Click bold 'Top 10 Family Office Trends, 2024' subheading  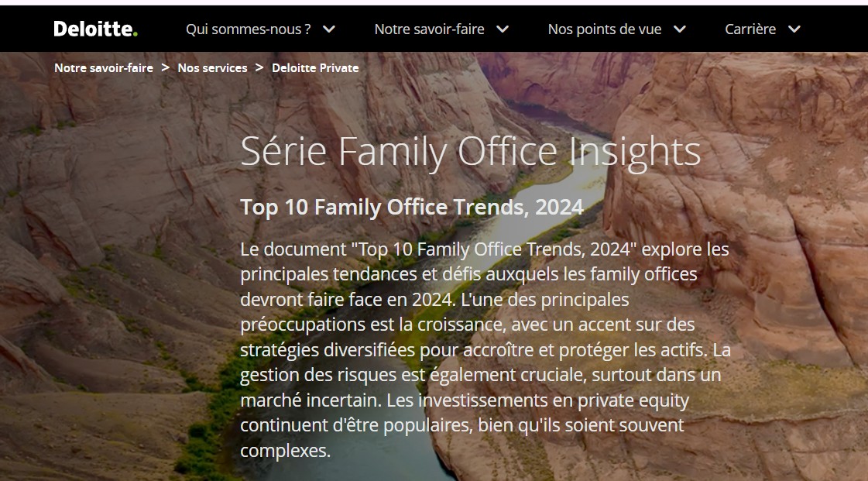pos(411,208)
